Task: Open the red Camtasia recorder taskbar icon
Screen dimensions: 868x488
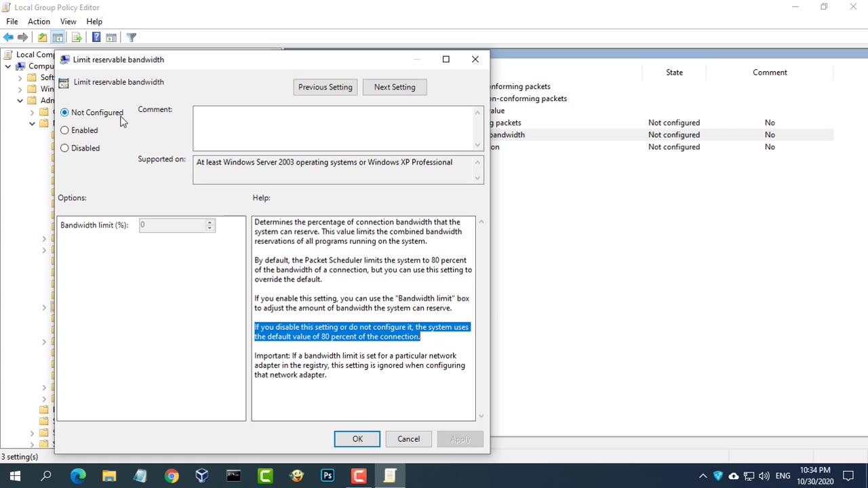Action: point(359,476)
